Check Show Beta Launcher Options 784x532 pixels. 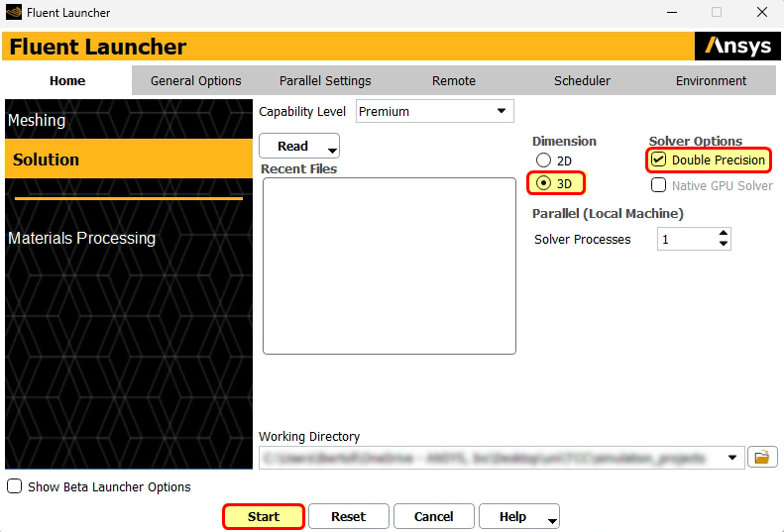(14, 486)
